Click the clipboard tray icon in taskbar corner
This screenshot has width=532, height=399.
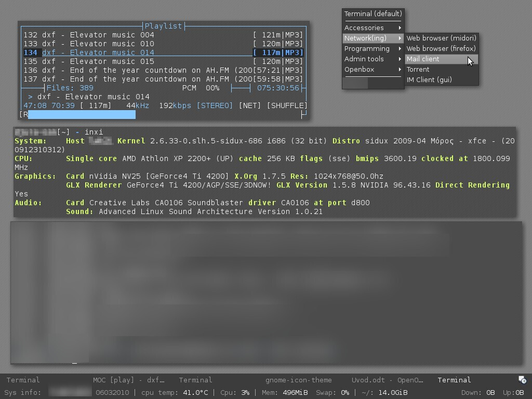coord(523,380)
